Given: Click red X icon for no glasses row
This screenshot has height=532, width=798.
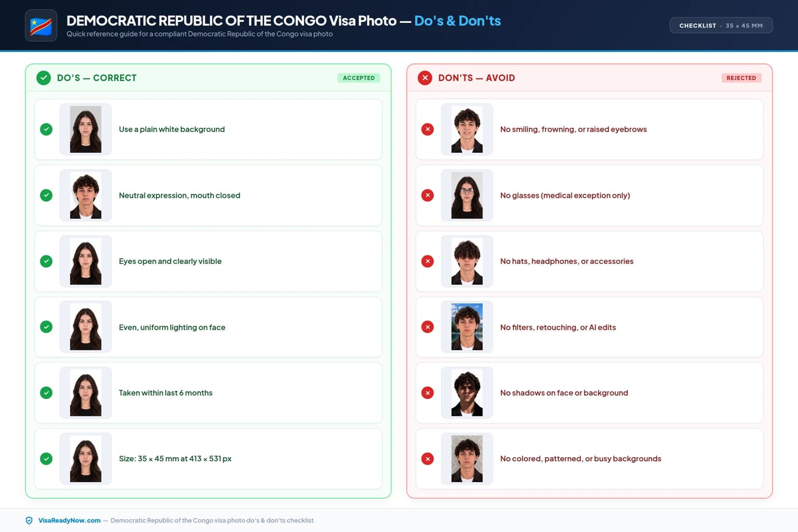Looking at the screenshot, I should [x=428, y=195].
